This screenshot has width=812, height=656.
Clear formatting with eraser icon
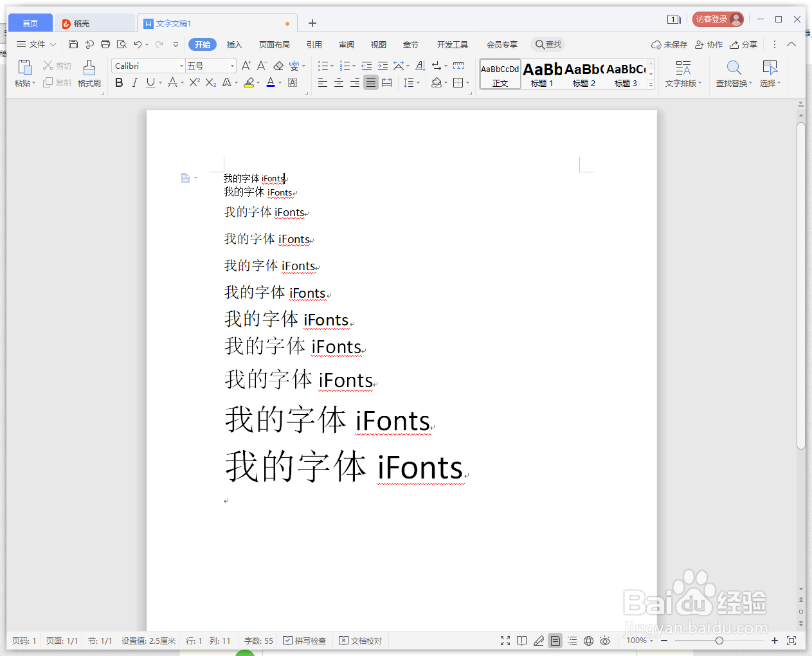coord(278,66)
